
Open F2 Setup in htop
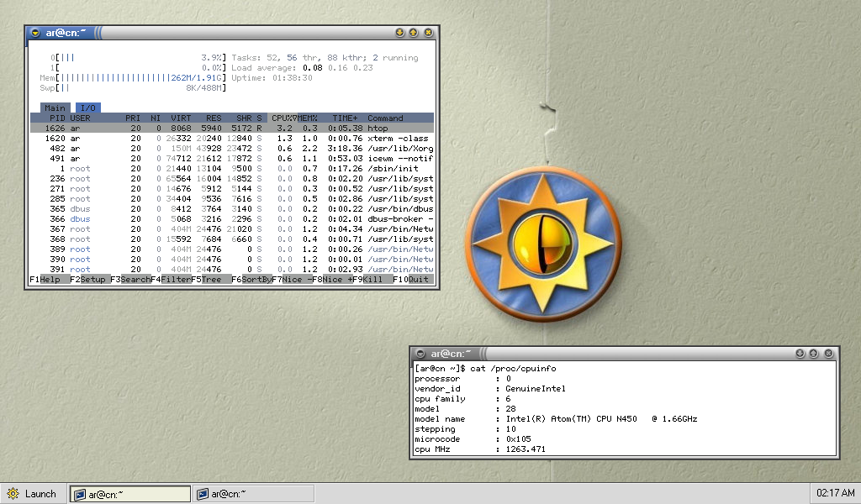pyautogui.click(x=91, y=279)
